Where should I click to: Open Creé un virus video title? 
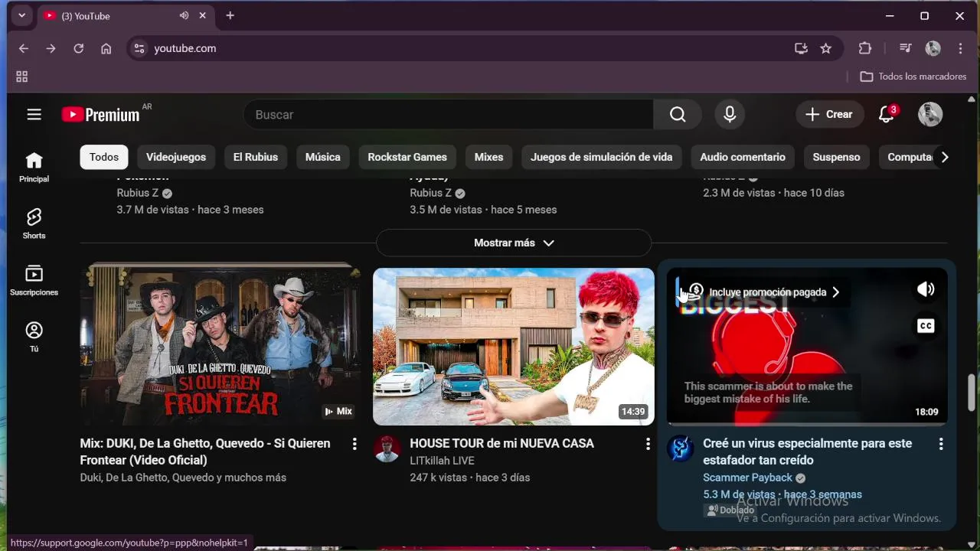pyautogui.click(x=808, y=452)
